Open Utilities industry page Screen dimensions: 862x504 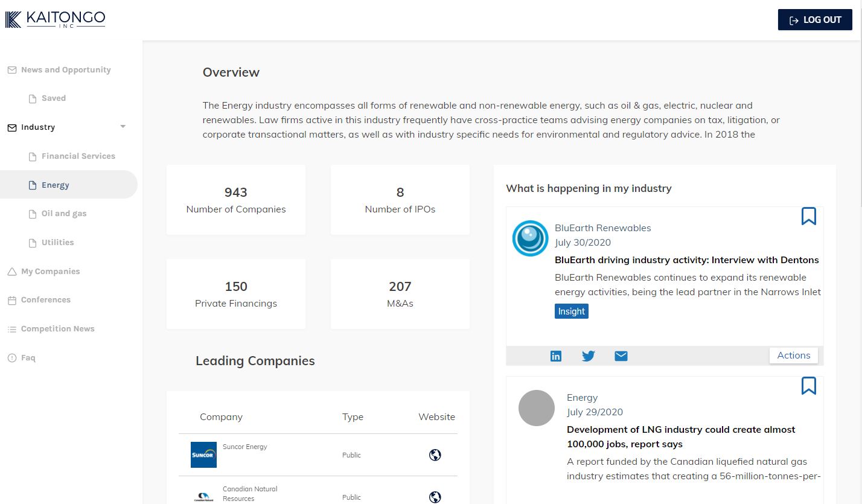[x=58, y=243]
